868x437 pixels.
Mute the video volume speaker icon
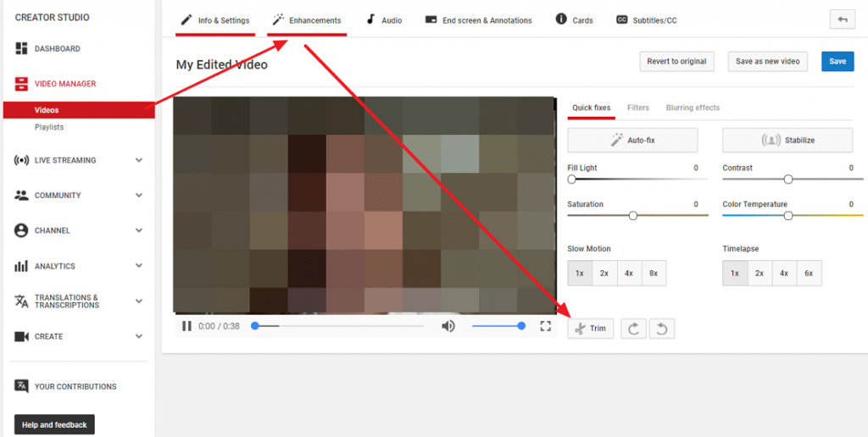[448, 326]
